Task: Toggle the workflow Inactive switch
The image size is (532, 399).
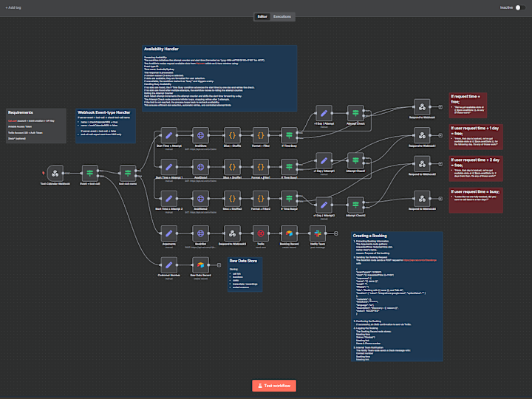Action: [x=520, y=7]
